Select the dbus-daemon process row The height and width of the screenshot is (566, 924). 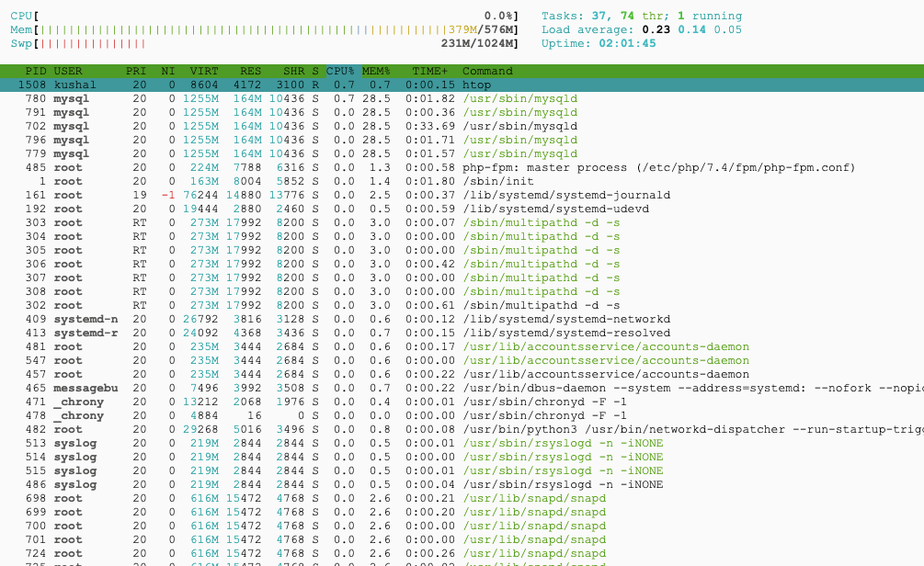462,388
